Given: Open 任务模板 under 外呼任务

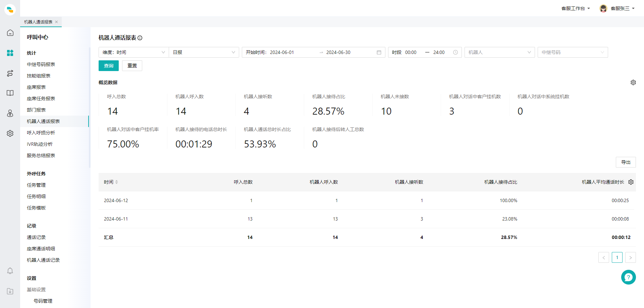Looking at the screenshot, I should point(36,208).
